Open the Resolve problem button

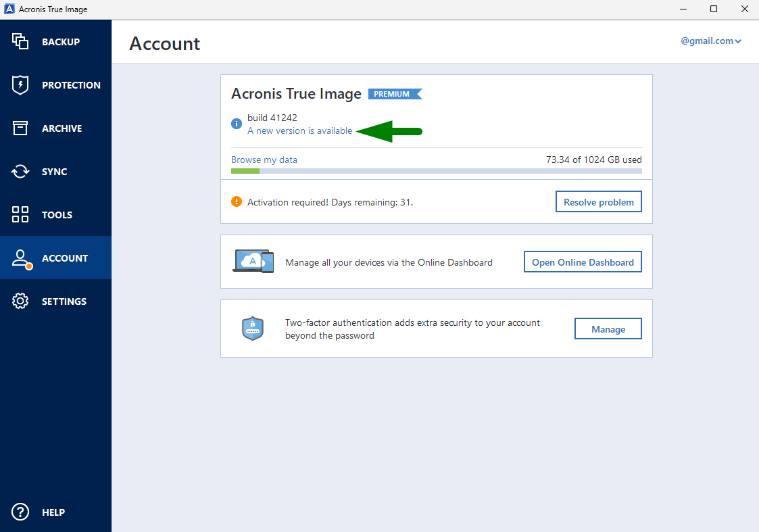point(598,201)
